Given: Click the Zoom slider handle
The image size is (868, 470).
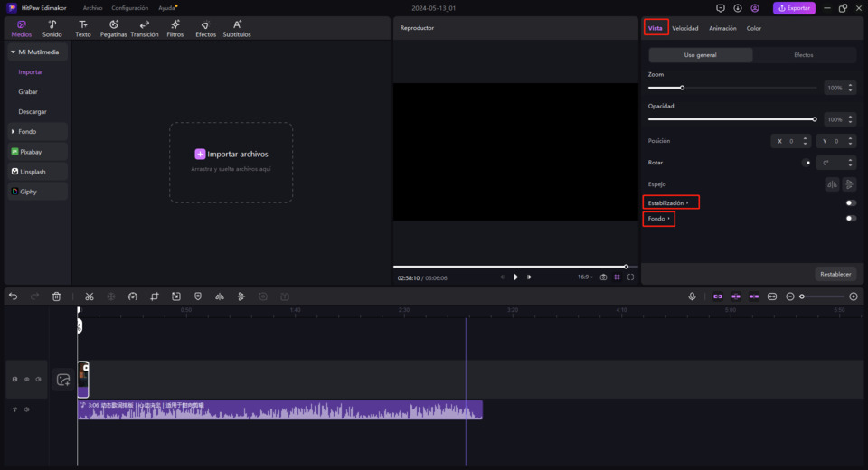Looking at the screenshot, I should [682, 88].
